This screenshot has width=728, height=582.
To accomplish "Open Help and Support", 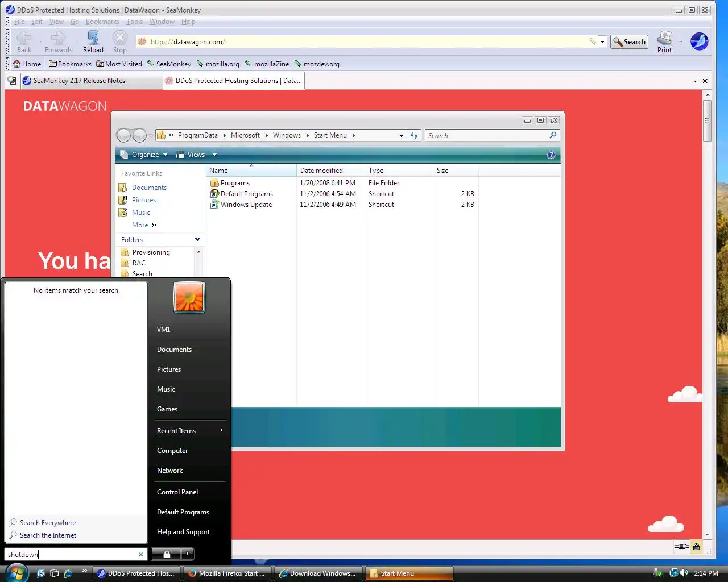I will (x=183, y=532).
